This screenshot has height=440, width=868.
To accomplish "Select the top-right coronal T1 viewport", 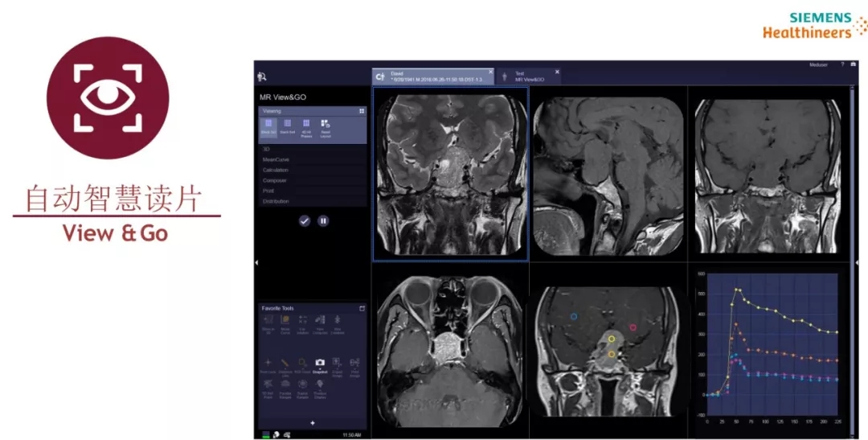I will pyautogui.click(x=768, y=174).
